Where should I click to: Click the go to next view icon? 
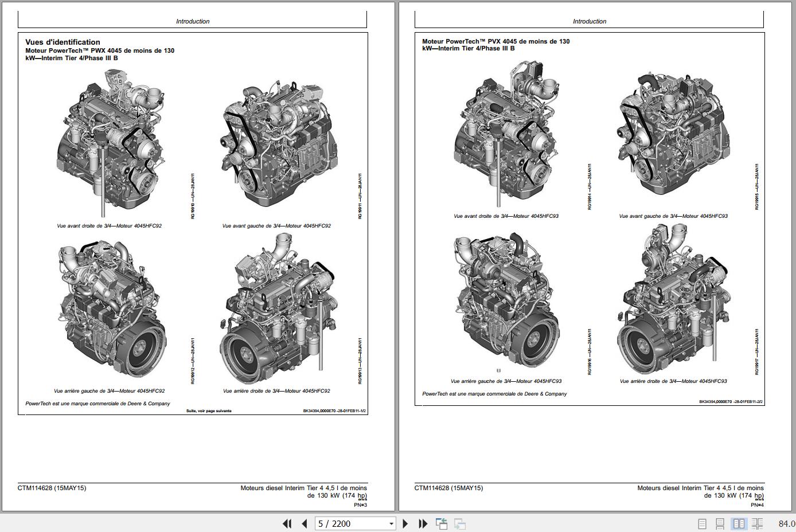point(459,523)
